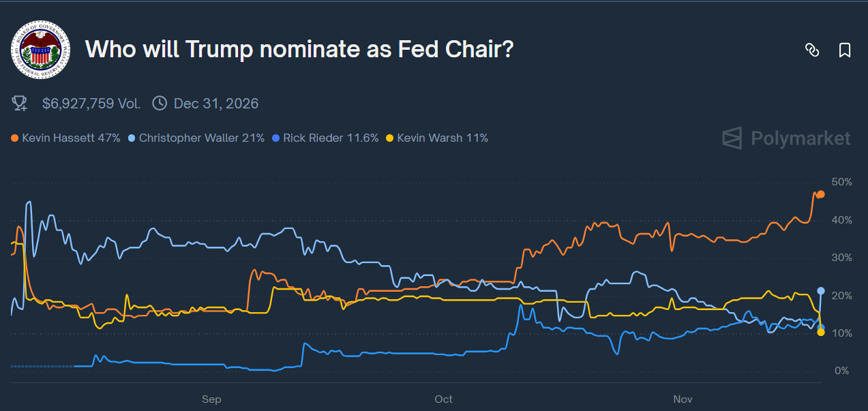
Task: Open market title Who will Trump nominate
Action: coord(299,49)
